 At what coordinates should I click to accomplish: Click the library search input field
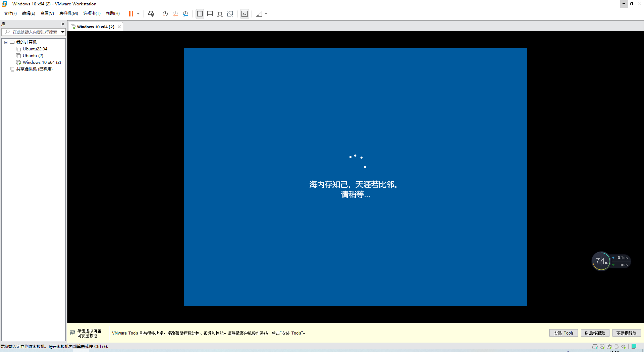pos(34,32)
